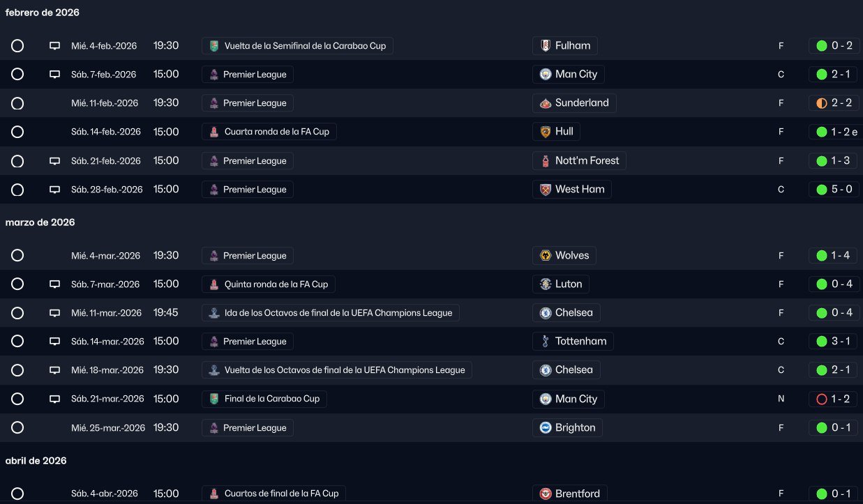This screenshot has width=863, height=504.
Task: Select the radio circle for the Fulham match
Action: (17, 46)
